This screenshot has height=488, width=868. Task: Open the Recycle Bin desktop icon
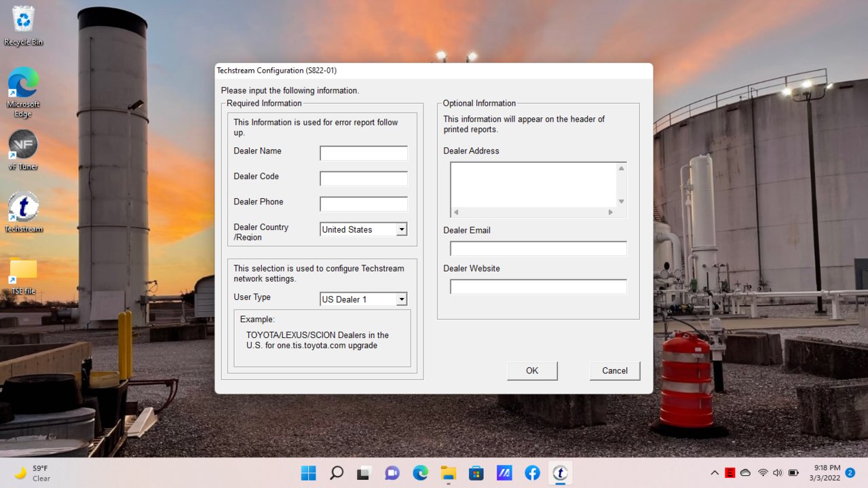(23, 26)
